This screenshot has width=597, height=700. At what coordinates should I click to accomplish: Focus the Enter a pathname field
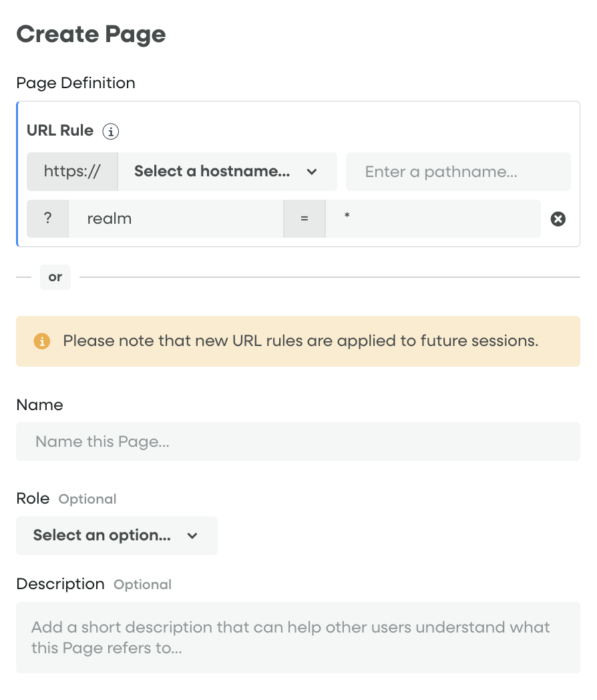[x=458, y=172]
